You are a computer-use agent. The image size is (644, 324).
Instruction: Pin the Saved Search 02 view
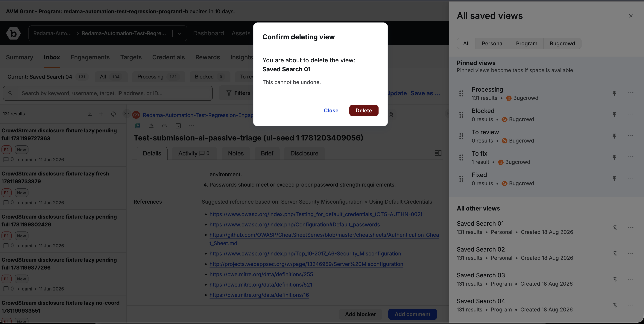(615, 253)
